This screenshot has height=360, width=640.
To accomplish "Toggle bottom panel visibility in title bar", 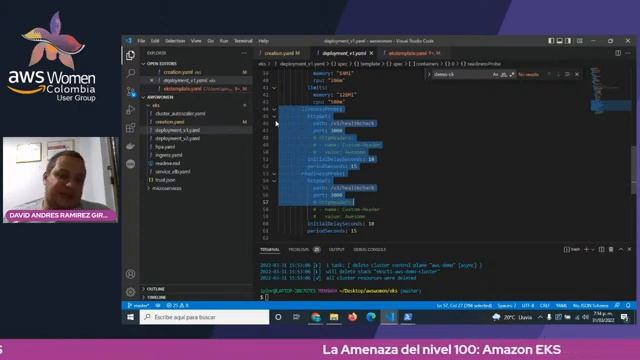I will pos(560,41).
